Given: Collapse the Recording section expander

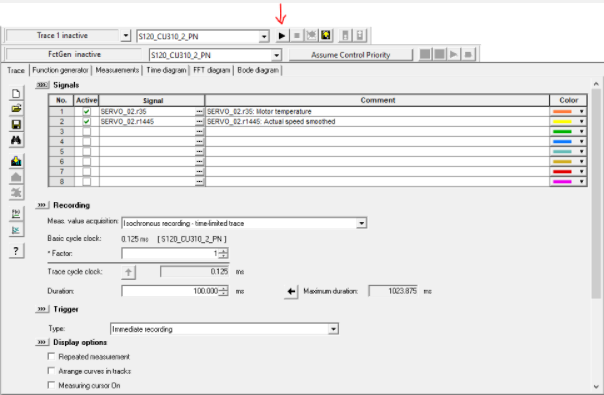Looking at the screenshot, I should [42, 205].
